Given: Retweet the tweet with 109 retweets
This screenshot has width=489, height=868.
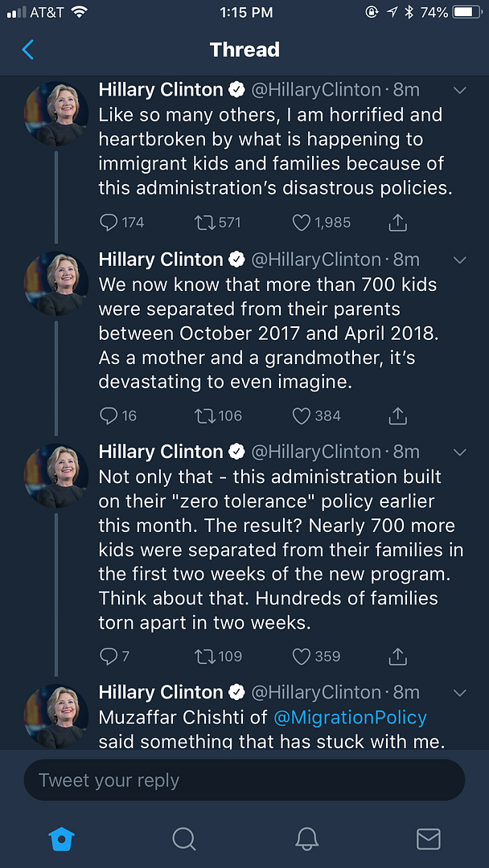Looking at the screenshot, I should click(206, 657).
